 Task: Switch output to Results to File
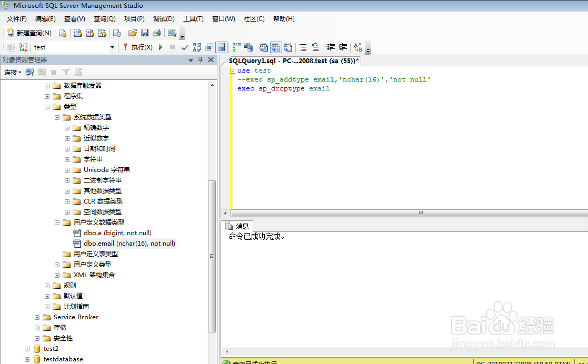[x=288, y=47]
